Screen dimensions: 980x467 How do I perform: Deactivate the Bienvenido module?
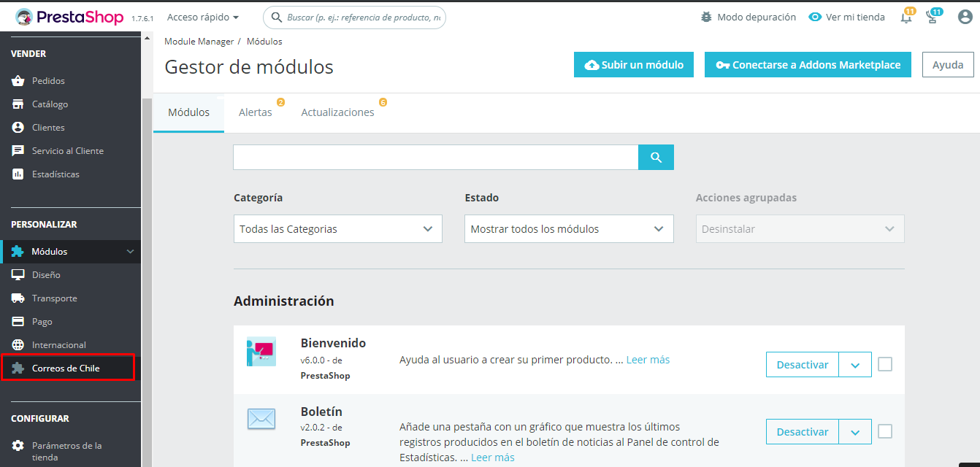click(x=803, y=365)
